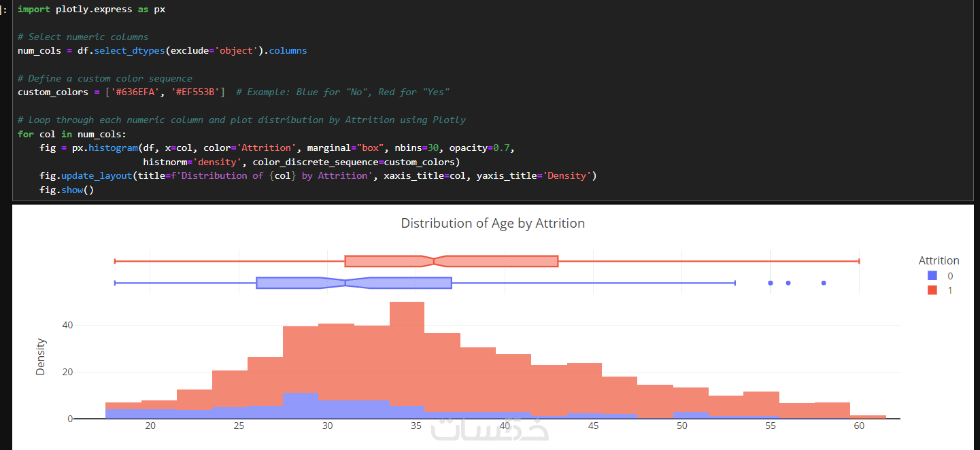Select the red box plot's box body
The width and height of the screenshot is (980, 450).
(496, 261)
